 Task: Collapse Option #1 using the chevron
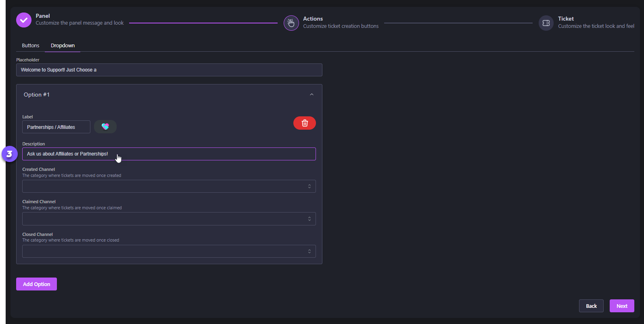pyautogui.click(x=312, y=95)
